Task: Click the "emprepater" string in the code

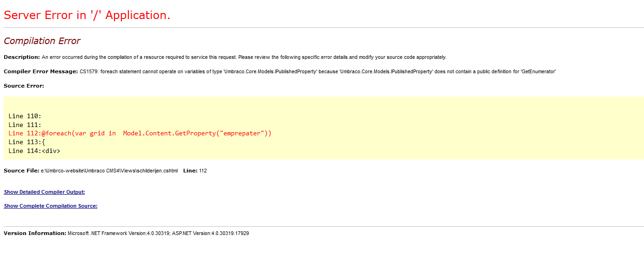Action: (243, 133)
